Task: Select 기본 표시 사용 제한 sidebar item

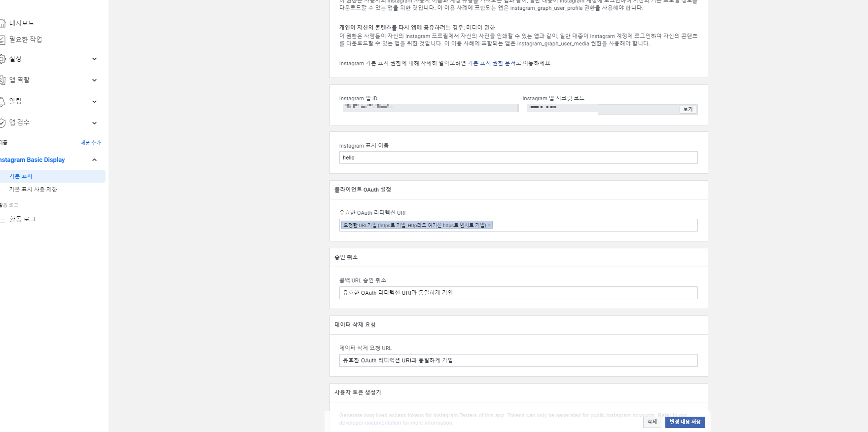Action: tap(33, 190)
